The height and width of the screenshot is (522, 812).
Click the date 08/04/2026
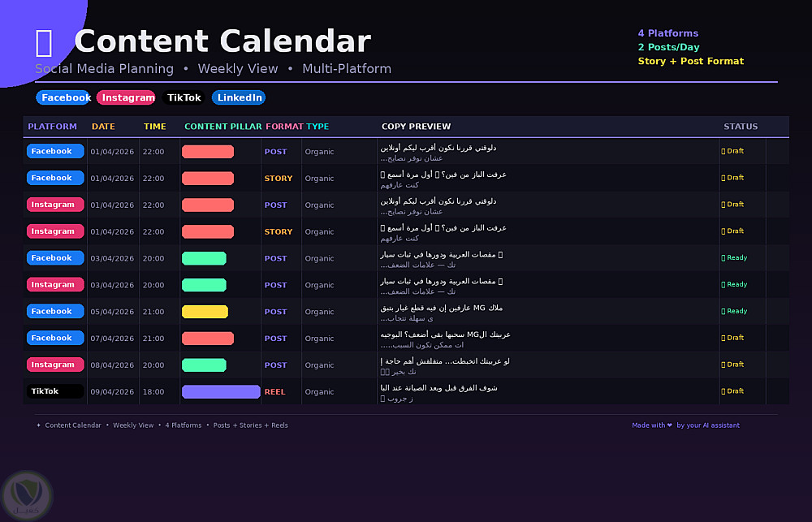coord(112,365)
